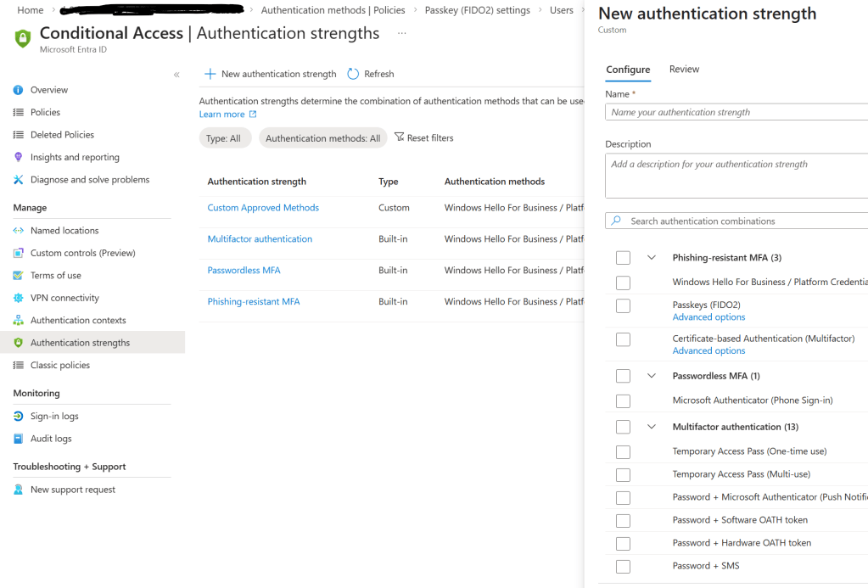The height and width of the screenshot is (588, 868).
Task: Click the Authentication strengths shield icon
Action: [19, 343]
